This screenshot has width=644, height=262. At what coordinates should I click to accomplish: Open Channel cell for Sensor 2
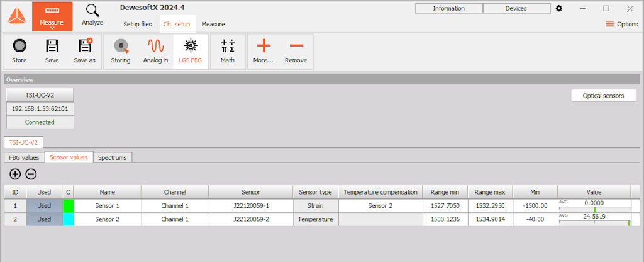(175, 219)
